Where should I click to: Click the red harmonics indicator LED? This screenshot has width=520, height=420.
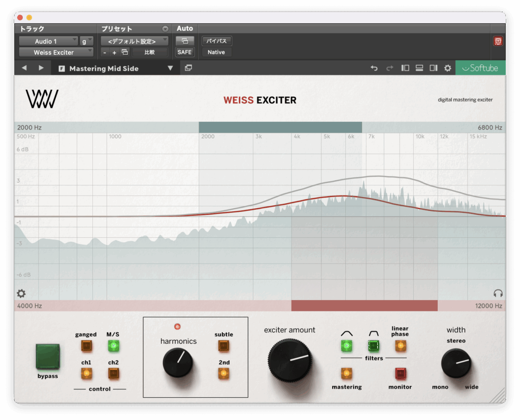coord(177,327)
